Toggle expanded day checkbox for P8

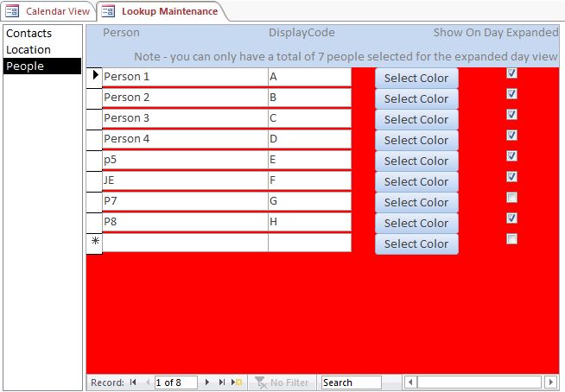tap(511, 218)
